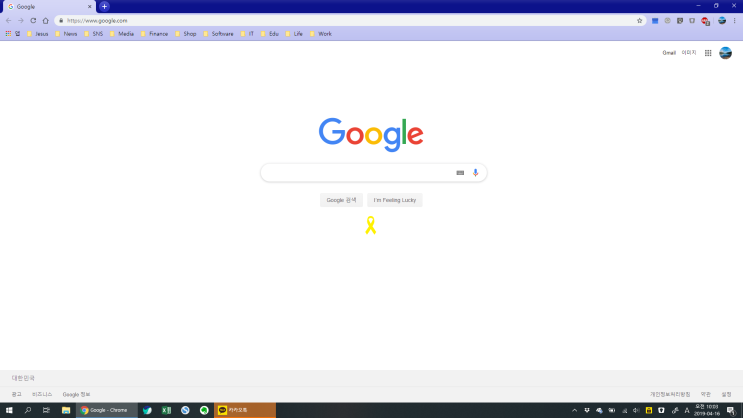The height and width of the screenshot is (418, 743).
Task: Open the 약관 footer link
Action: 706,394
